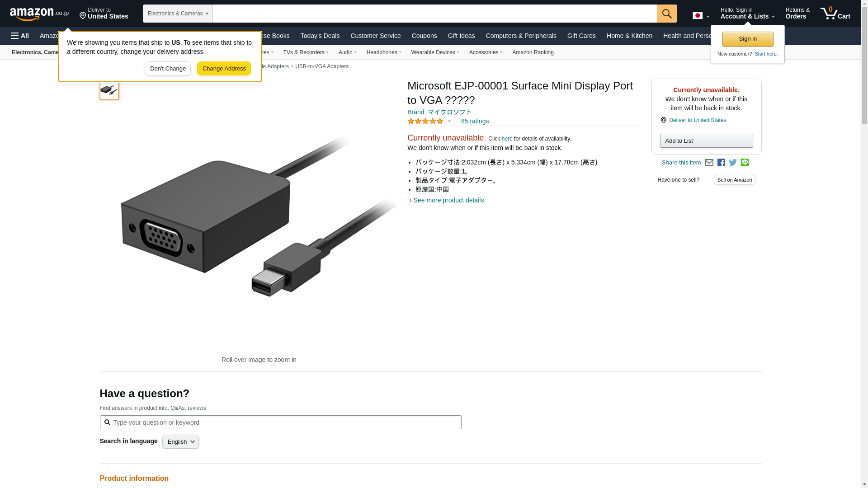Open the Headphones submenu

click(x=383, y=52)
